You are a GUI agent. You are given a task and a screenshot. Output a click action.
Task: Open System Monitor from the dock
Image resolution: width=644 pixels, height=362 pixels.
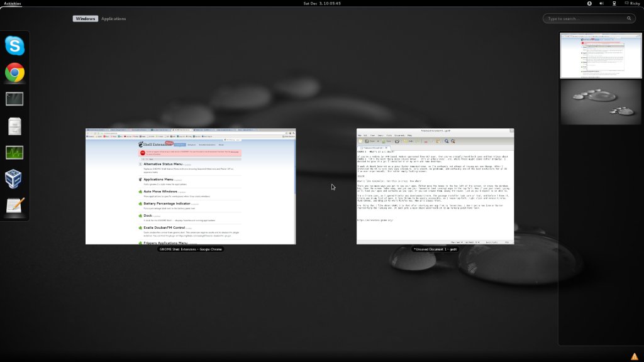click(14, 152)
